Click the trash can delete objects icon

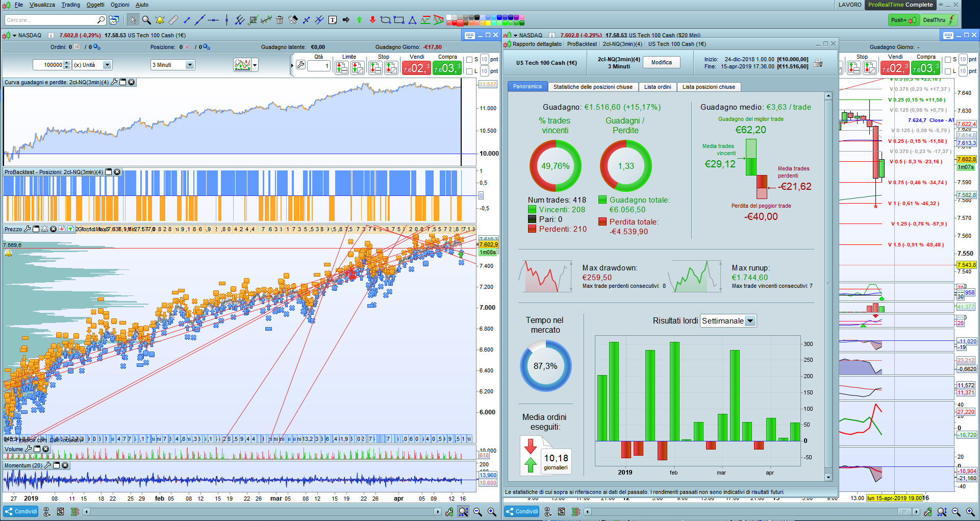(280, 20)
